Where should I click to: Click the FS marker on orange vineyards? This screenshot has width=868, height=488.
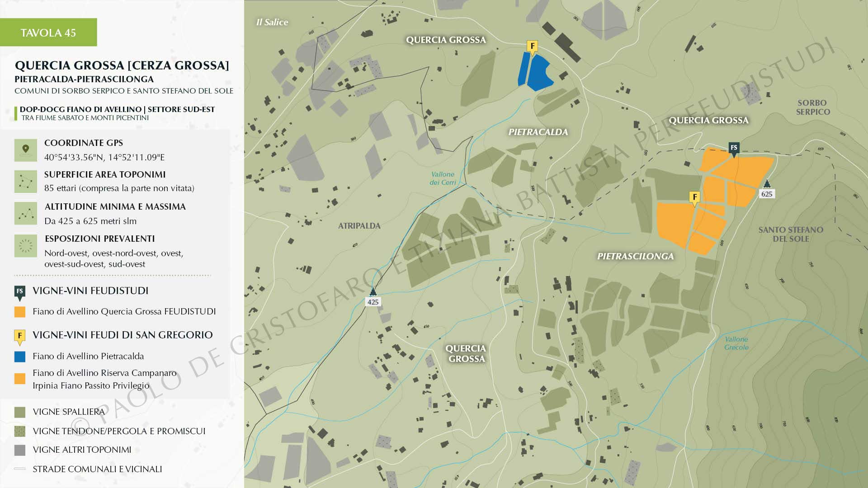(734, 148)
